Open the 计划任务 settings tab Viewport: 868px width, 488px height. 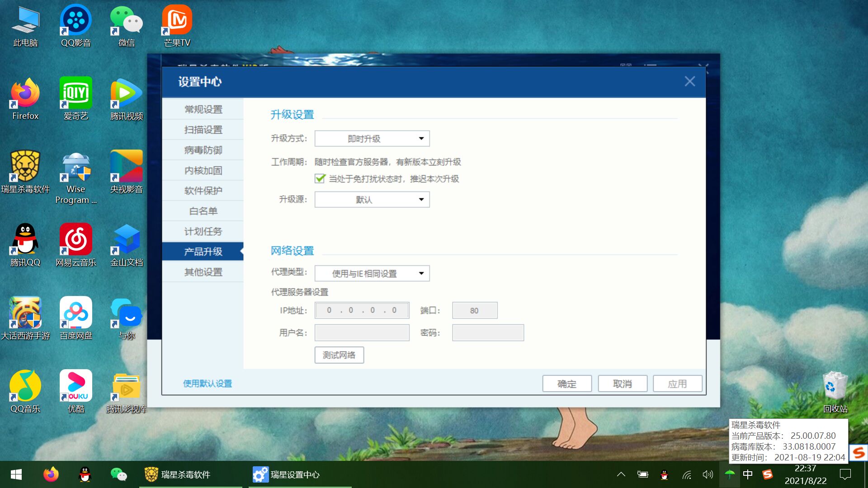tap(203, 231)
